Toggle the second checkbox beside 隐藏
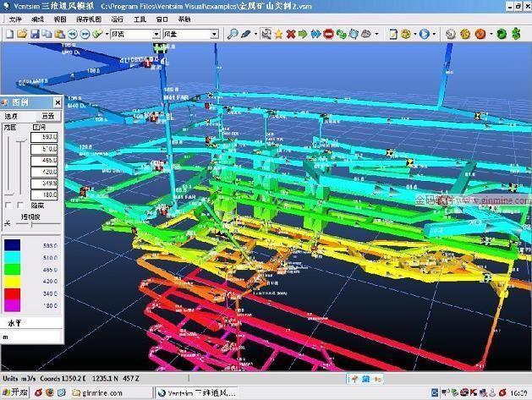532x400 pixels. 21,205
